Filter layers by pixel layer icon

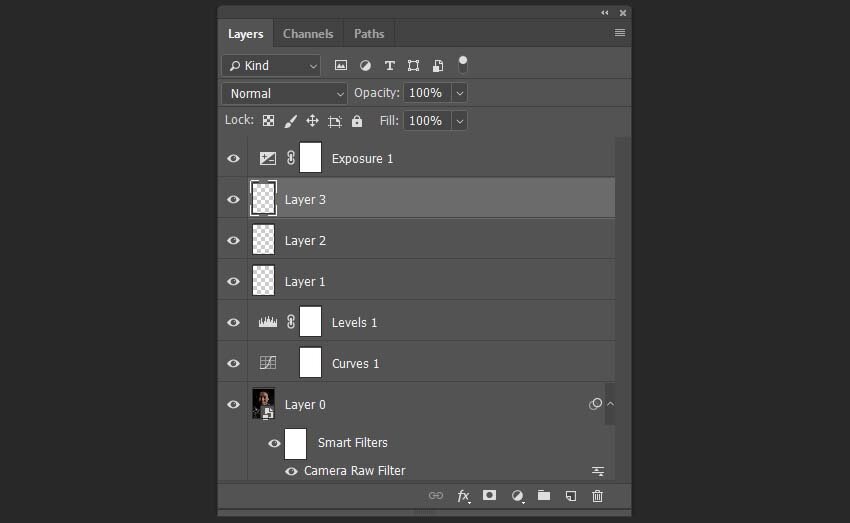tap(340, 66)
